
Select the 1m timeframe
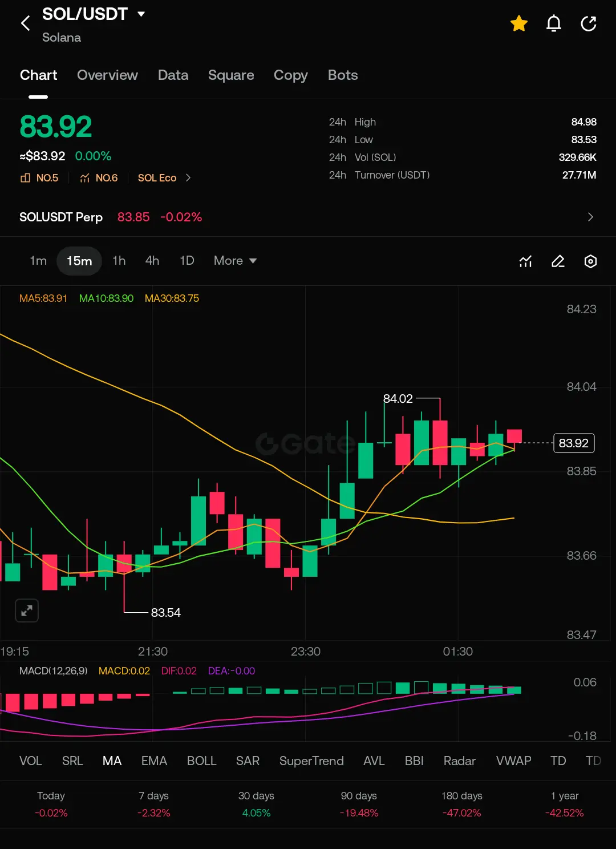[38, 261]
